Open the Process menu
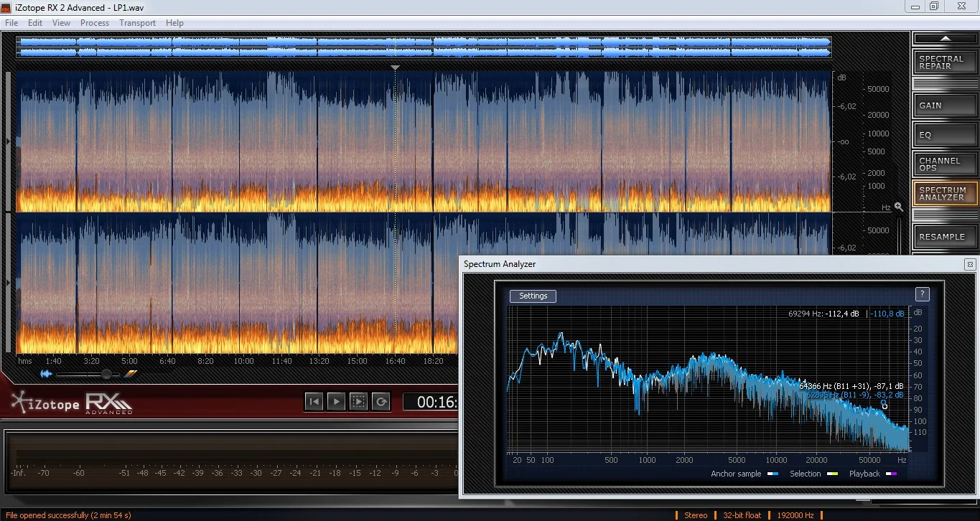 [x=95, y=23]
